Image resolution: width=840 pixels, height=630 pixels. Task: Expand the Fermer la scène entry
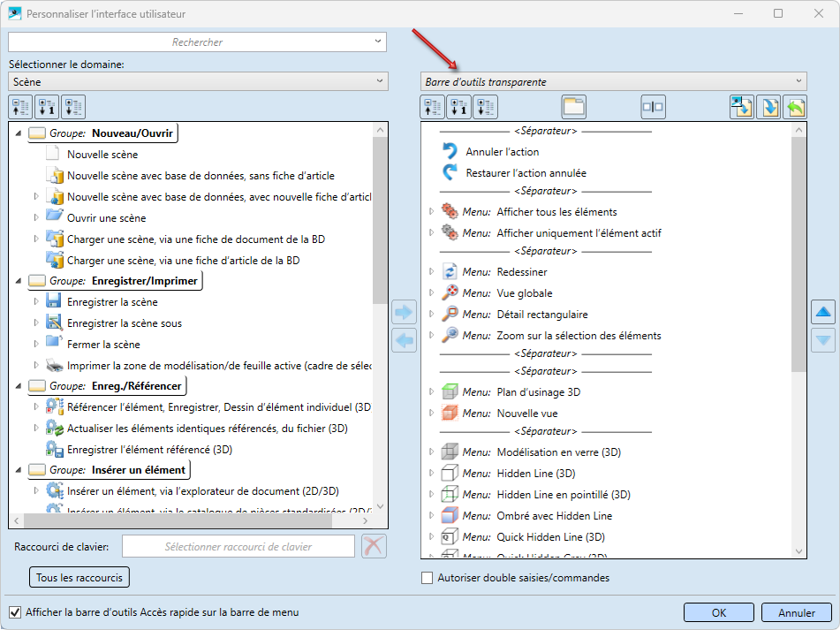point(36,344)
